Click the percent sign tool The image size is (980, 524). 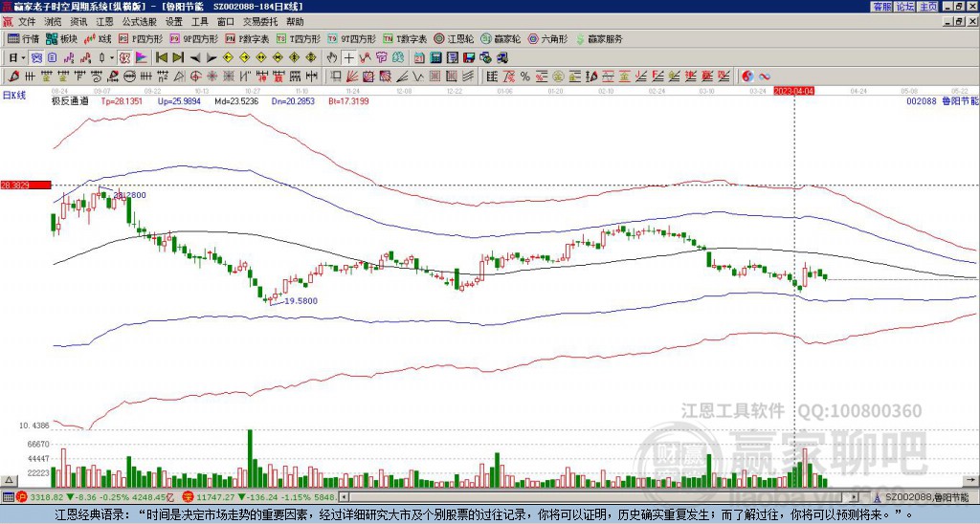(x=525, y=76)
